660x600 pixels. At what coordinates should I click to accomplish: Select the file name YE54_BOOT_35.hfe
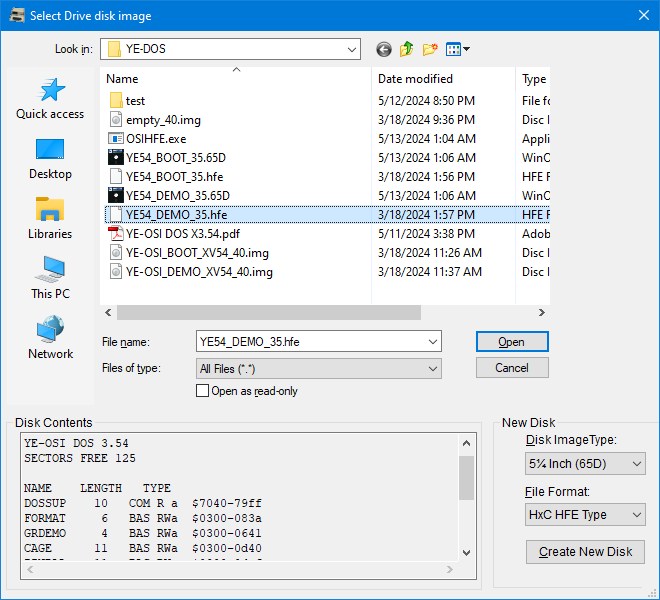175,176
